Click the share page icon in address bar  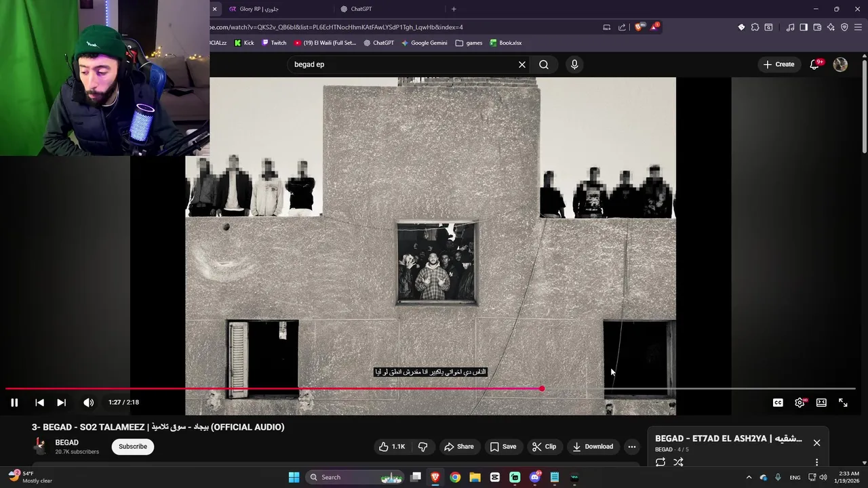click(622, 27)
